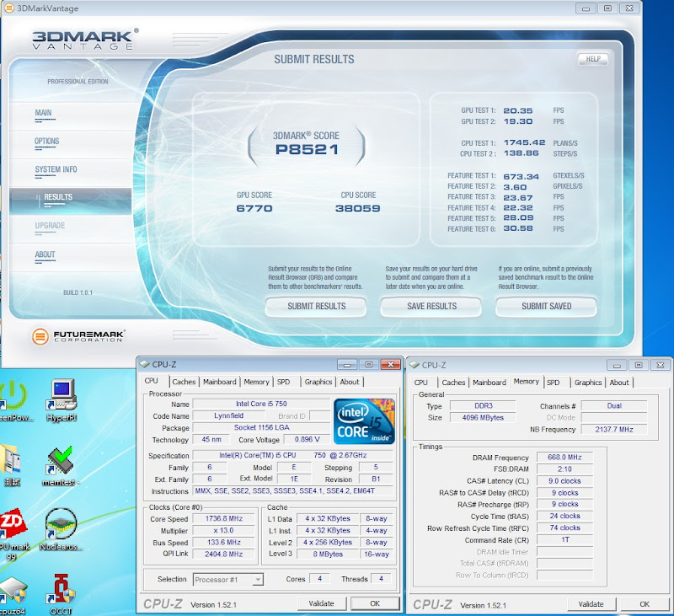Viewport: 674px width, 616px height.
Task: Click the CPU TEST 1 value 1745.42
Action: click(x=524, y=142)
